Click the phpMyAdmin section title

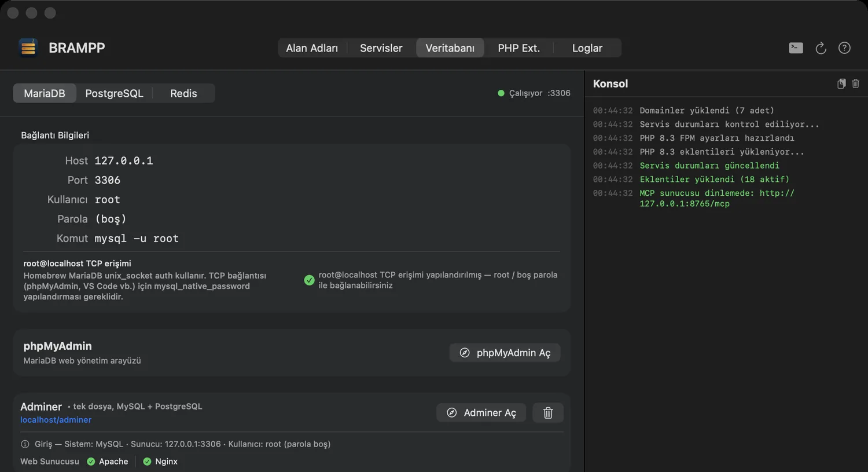point(57,346)
